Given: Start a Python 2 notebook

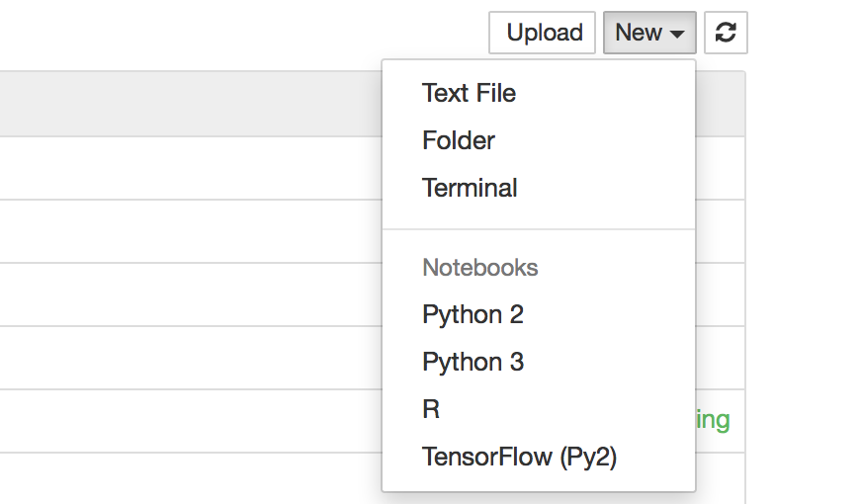Looking at the screenshot, I should tap(473, 314).
